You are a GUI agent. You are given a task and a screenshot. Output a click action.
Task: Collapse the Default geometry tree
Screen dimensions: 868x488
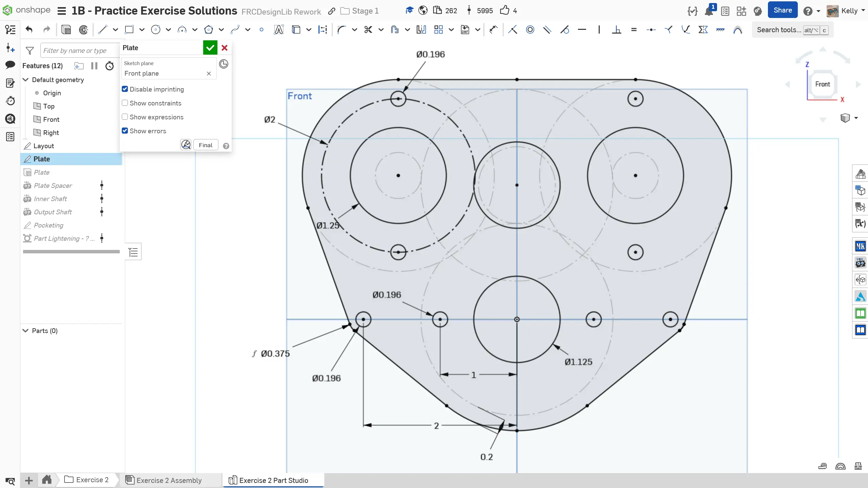(x=25, y=80)
